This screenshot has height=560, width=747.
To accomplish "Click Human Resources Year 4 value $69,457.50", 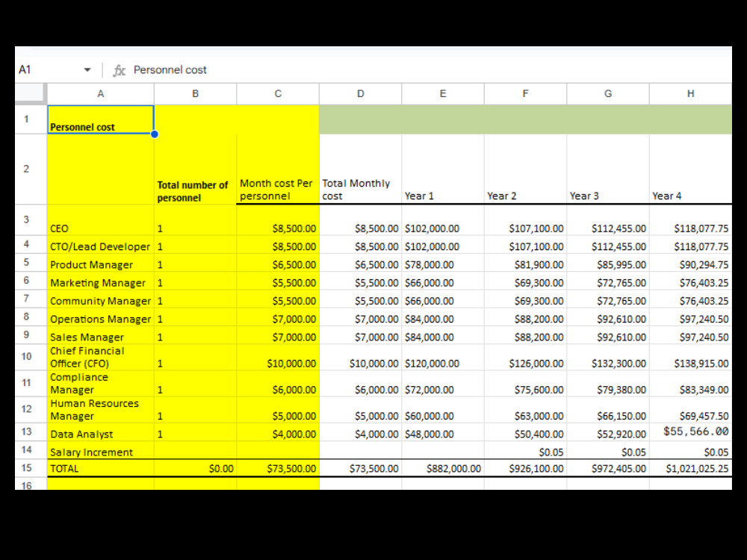I will (690, 409).
